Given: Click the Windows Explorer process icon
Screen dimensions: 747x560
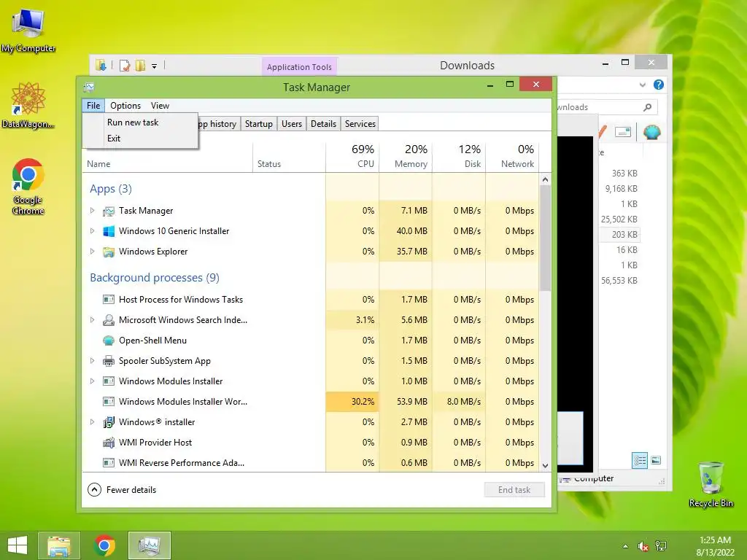Looking at the screenshot, I should pyautogui.click(x=109, y=252).
